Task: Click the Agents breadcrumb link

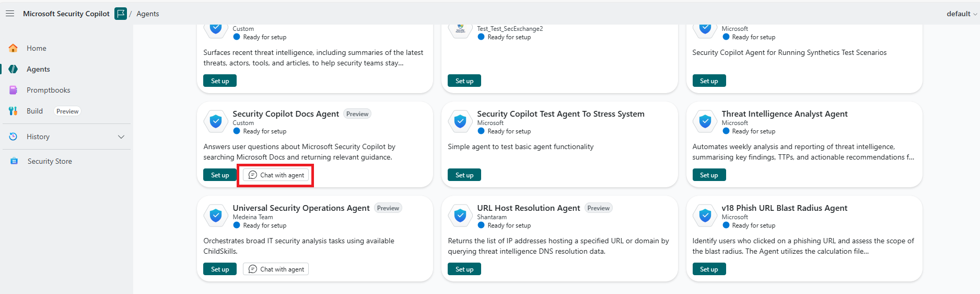Action: click(x=148, y=14)
